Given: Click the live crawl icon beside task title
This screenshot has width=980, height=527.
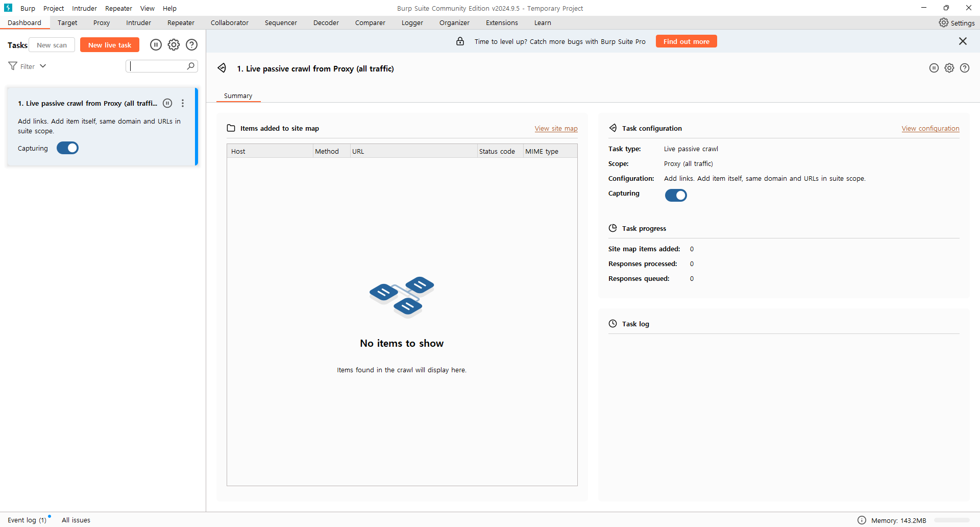Looking at the screenshot, I should pyautogui.click(x=222, y=68).
